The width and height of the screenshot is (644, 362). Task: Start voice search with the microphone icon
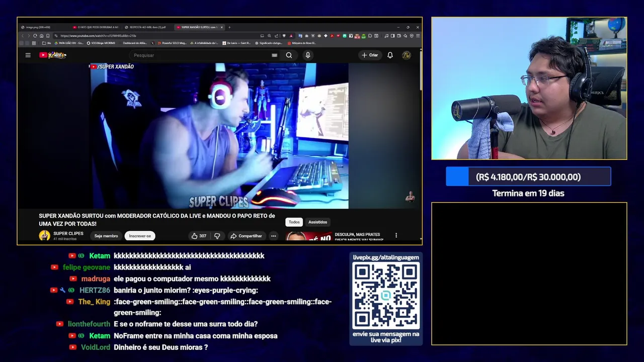(x=308, y=55)
